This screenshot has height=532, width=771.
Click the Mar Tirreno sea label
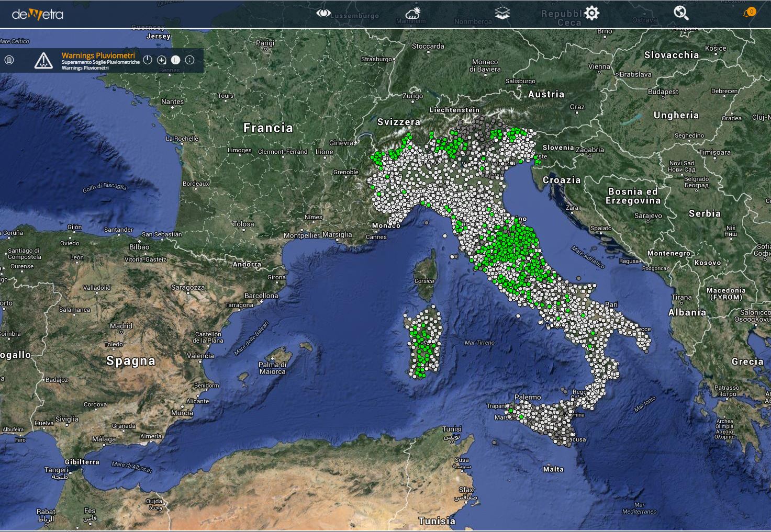479,343
